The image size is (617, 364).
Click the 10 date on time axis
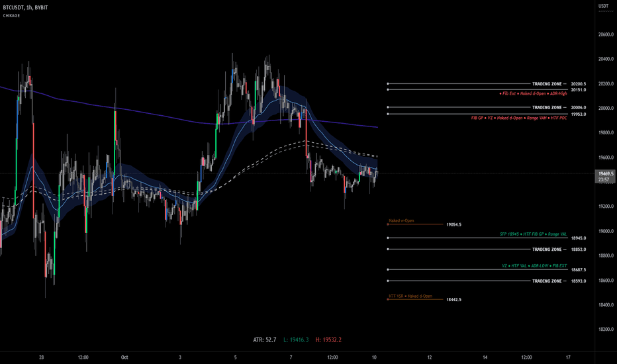coord(374,357)
